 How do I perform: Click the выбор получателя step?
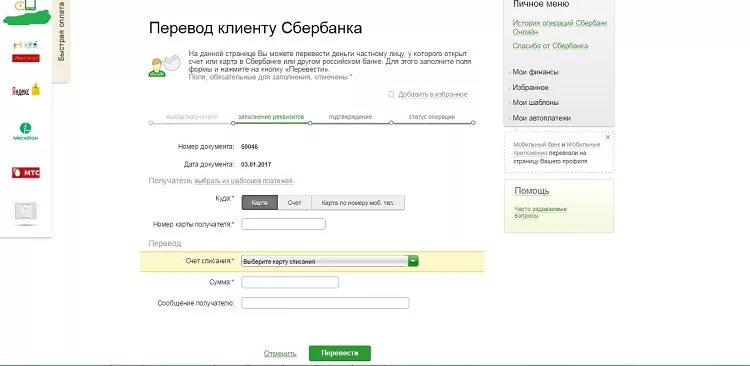[192, 117]
